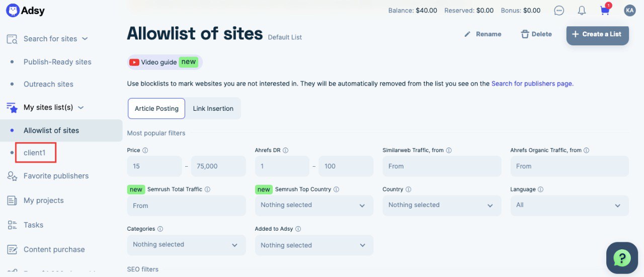Image resolution: width=644 pixels, height=277 pixels.
Task: Follow the Search for publishers page link
Action: 532,84
